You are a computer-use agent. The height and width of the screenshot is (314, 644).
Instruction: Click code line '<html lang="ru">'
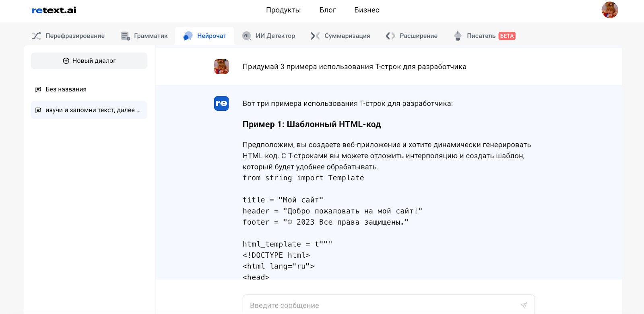coord(279,266)
